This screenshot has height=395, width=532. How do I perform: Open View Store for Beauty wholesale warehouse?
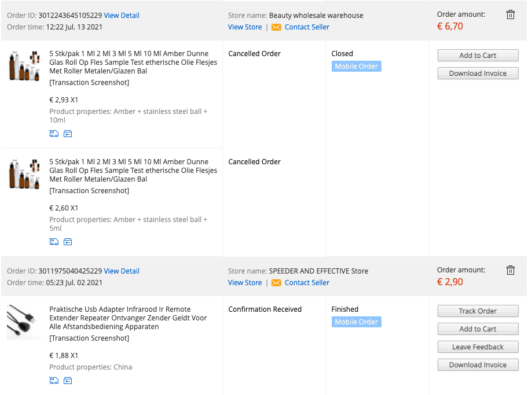[x=244, y=27]
